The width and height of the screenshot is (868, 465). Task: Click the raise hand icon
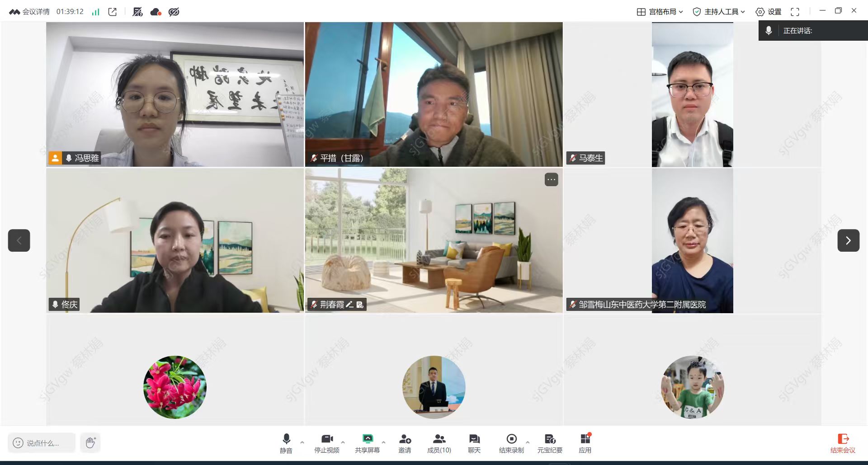(x=90, y=442)
